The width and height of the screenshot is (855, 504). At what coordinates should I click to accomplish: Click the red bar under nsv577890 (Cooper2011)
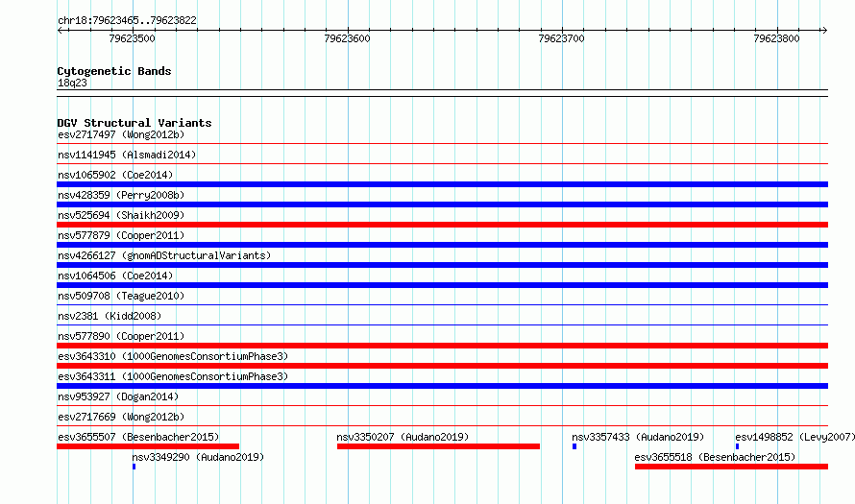(442, 346)
